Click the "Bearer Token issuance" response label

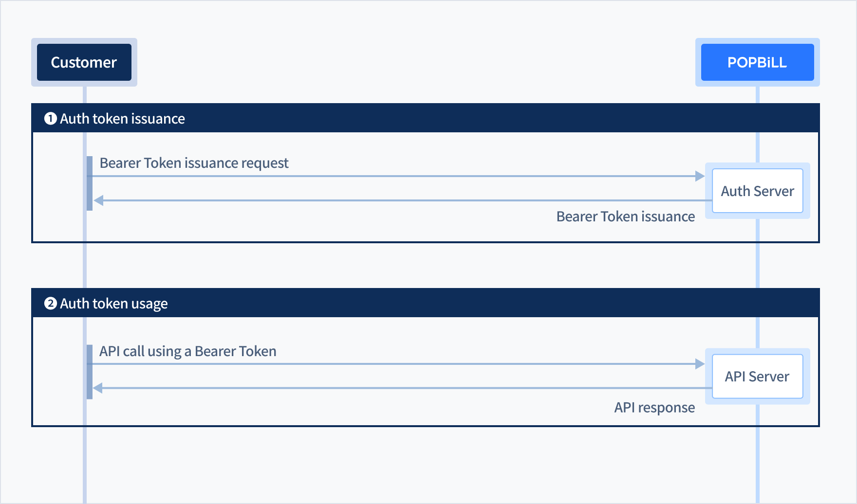point(625,216)
